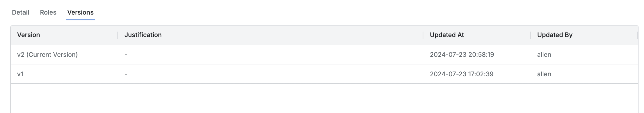
Task: Click divider between Justification and Updated At headers
Action: click(x=423, y=35)
